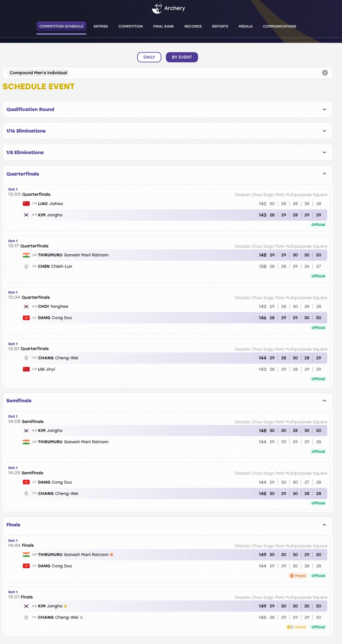Click Vietnam flag beside DANG Cong Duc in 13:34 quarterfinal
The image size is (342, 644).
26,318
